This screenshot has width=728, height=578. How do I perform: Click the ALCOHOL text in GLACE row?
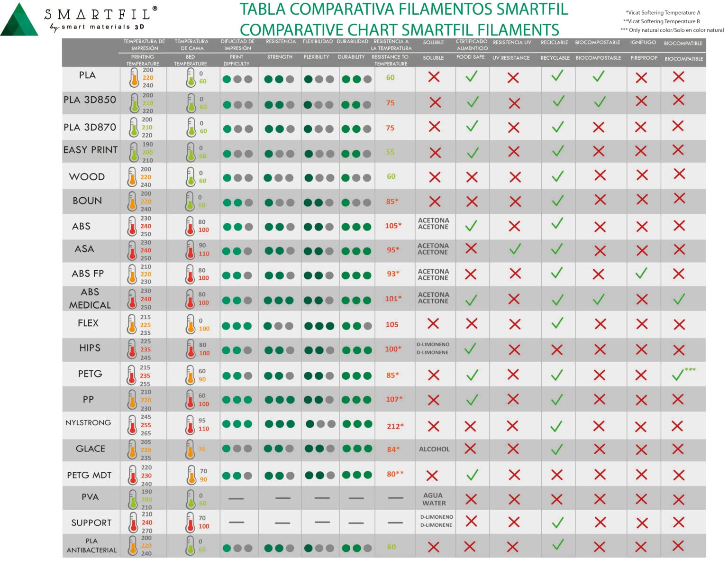(x=434, y=449)
